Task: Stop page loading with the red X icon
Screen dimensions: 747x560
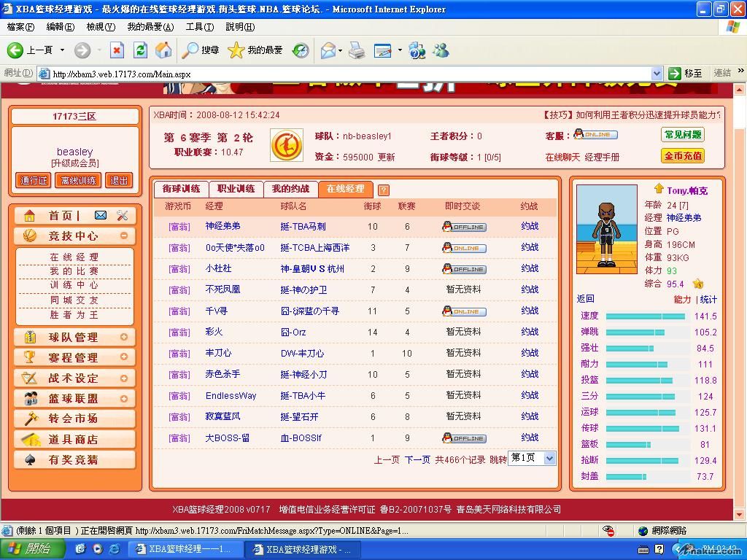Action: pos(117,50)
